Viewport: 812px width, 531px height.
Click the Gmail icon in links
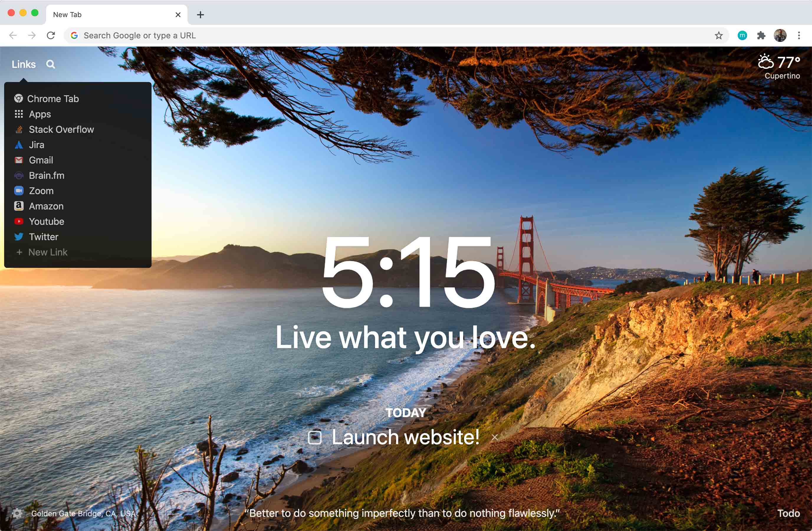click(x=19, y=160)
